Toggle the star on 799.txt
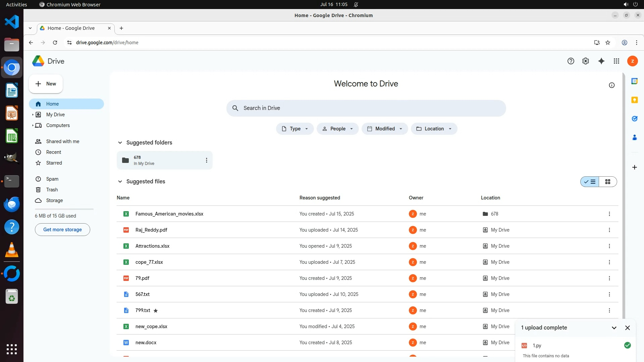644x362 pixels. 156,311
